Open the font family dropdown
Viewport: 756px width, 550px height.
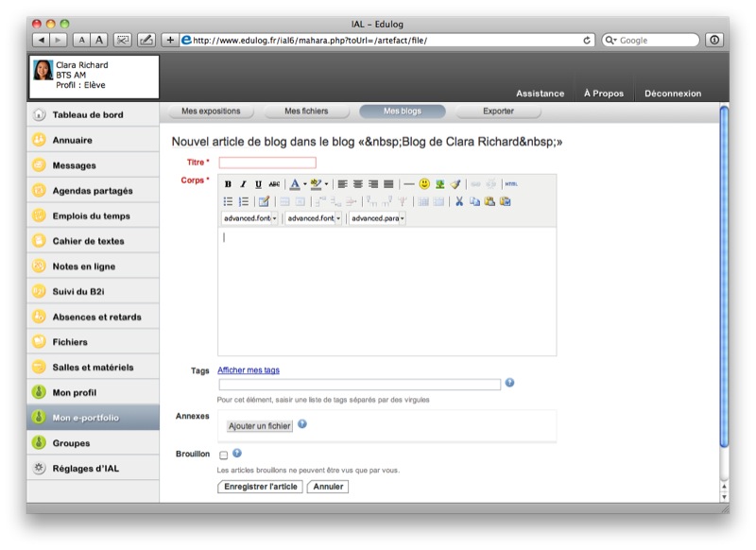click(x=249, y=218)
